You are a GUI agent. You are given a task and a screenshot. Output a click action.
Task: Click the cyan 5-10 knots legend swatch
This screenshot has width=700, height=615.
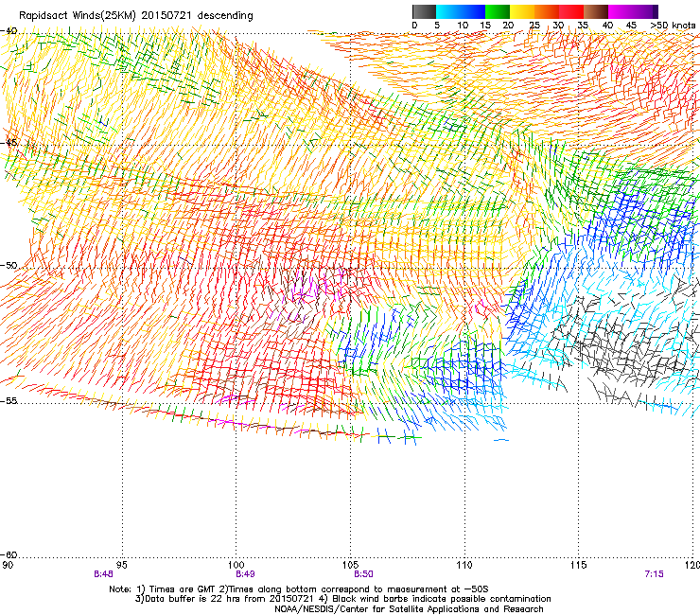pyautogui.click(x=448, y=11)
